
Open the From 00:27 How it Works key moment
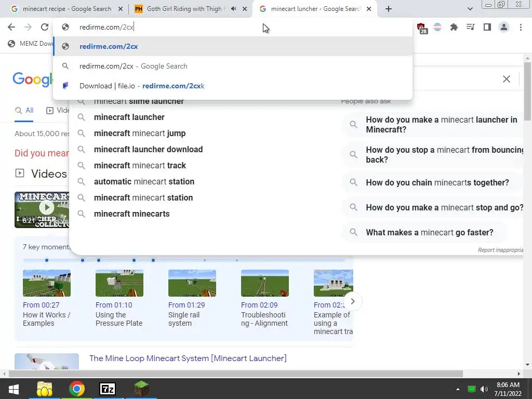point(47,298)
